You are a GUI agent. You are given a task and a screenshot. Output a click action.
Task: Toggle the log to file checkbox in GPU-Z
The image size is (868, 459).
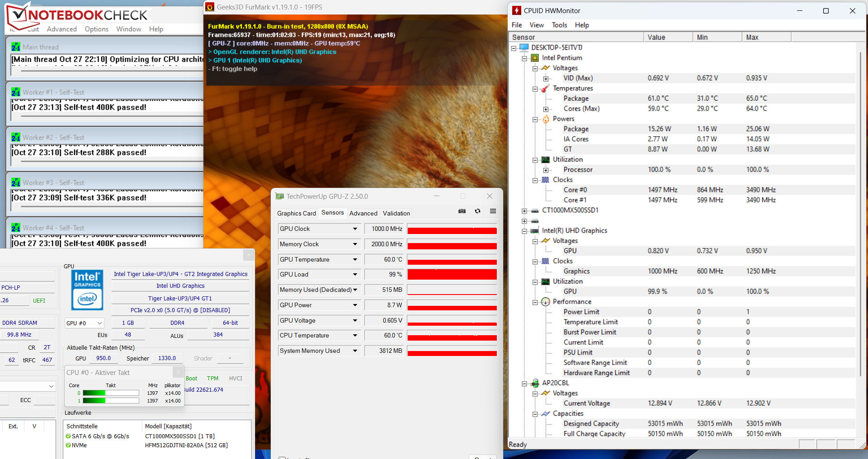[x=282, y=457]
